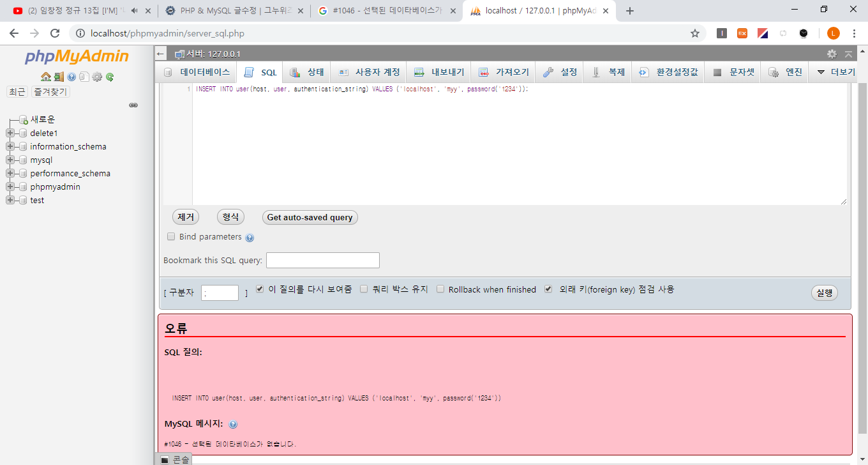The height and width of the screenshot is (465, 868).
Task: Open the 환경설정값 variables tab
Action: click(x=668, y=72)
